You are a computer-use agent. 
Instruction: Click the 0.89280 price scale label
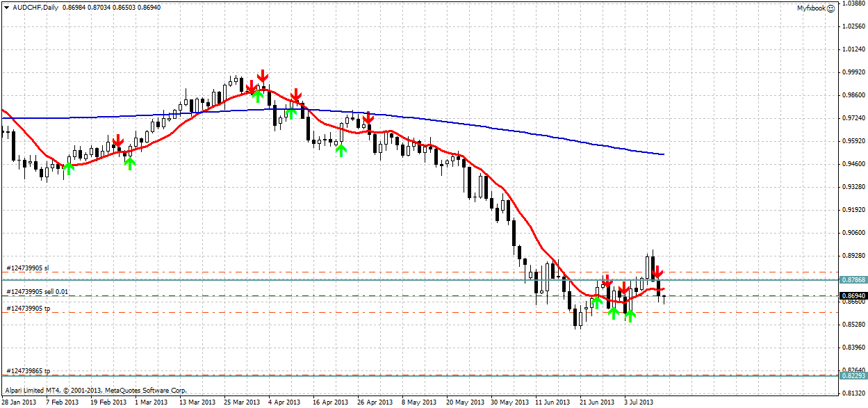(x=853, y=256)
